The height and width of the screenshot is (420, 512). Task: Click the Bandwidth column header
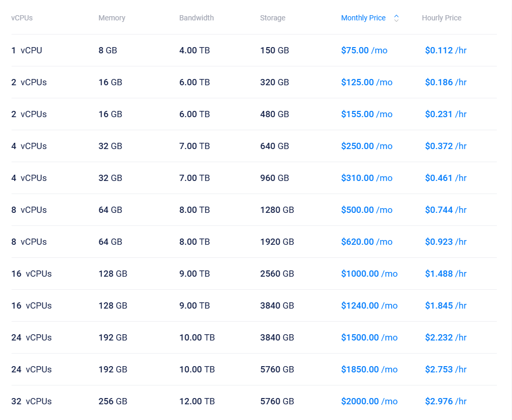(x=197, y=18)
